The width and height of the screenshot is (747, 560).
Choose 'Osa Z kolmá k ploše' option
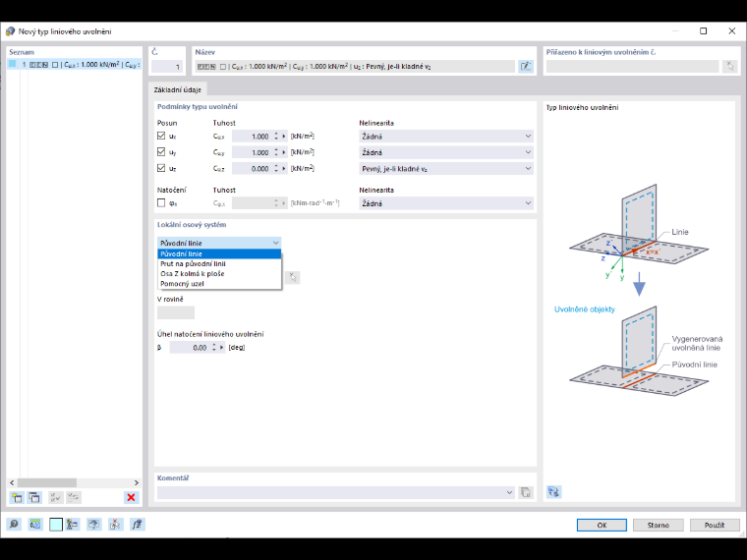pos(219,274)
